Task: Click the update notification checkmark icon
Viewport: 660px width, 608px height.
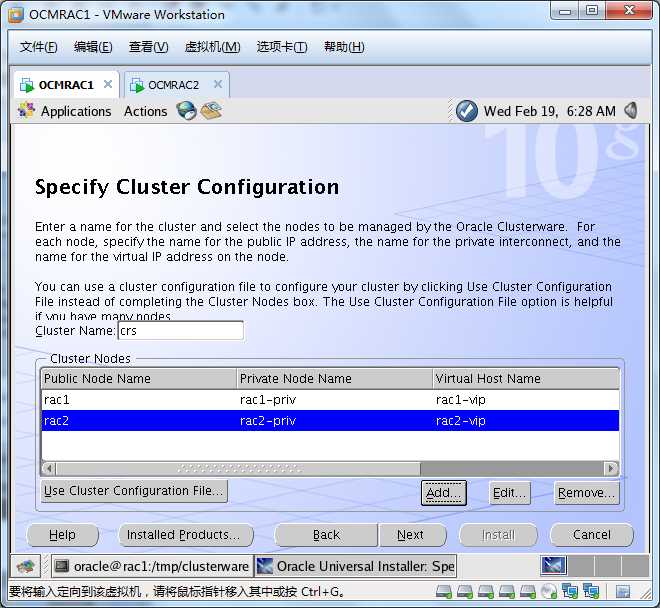Action: [466, 111]
